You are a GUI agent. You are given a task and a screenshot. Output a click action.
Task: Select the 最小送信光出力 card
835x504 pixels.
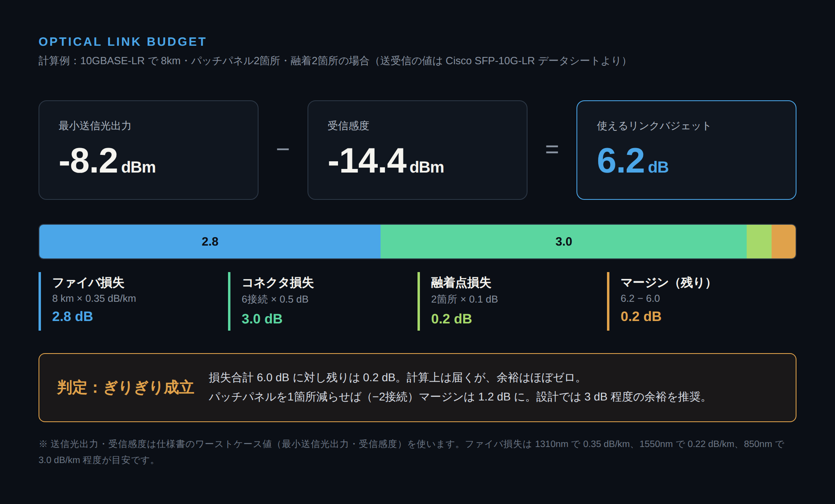(149, 150)
